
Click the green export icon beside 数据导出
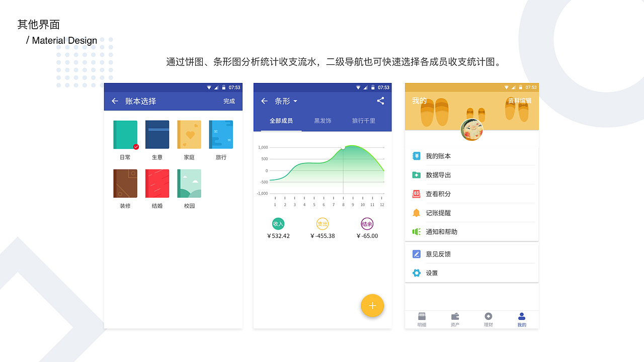416,175
